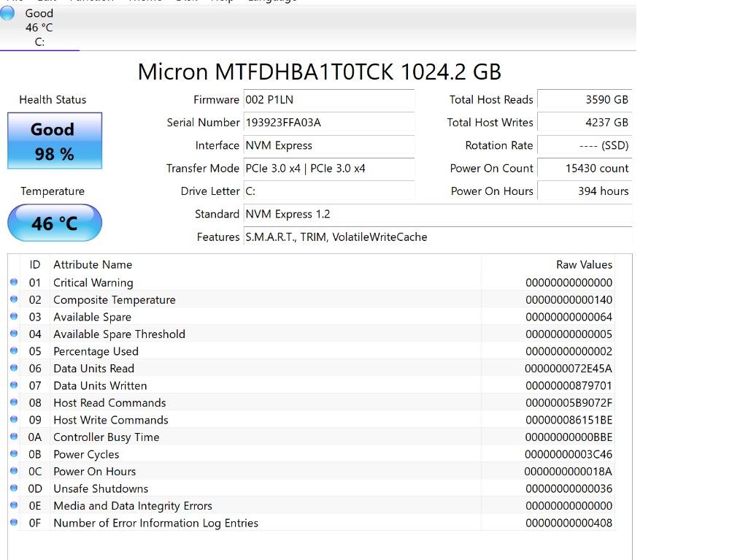
Task: Click the Firmware field showing 002 P1LN
Action: click(328, 99)
